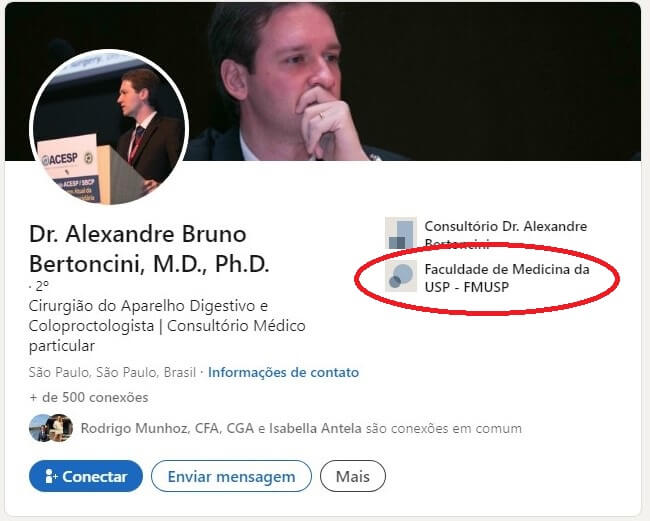Open the Mais options menu
This screenshot has width=650, height=521.
[x=353, y=476]
